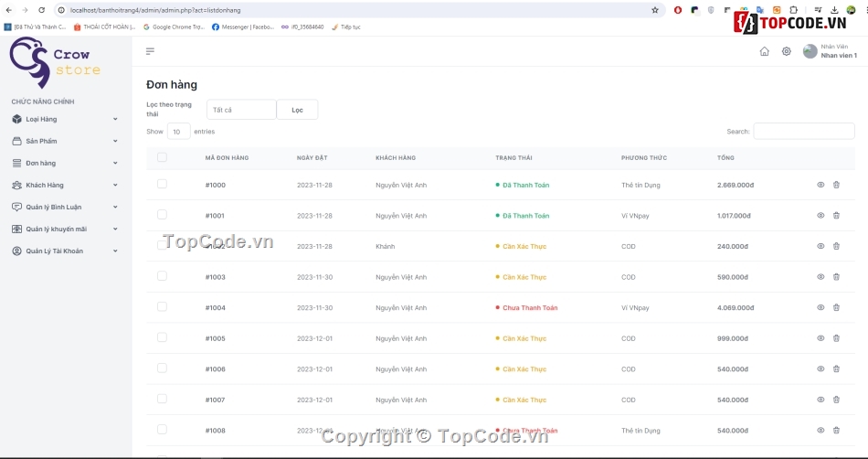Image resolution: width=868 pixels, height=459 pixels.
Task: Open the Messenger bookmark link
Action: click(243, 27)
